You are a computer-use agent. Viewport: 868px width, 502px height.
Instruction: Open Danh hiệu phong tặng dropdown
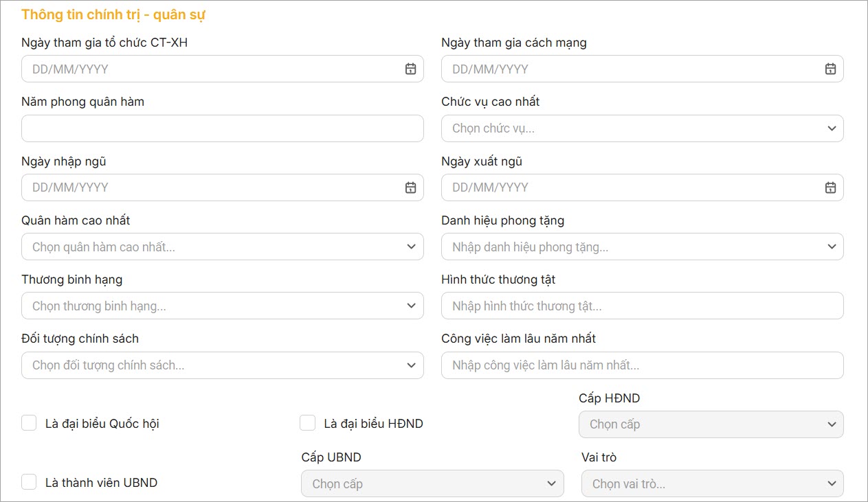(642, 247)
